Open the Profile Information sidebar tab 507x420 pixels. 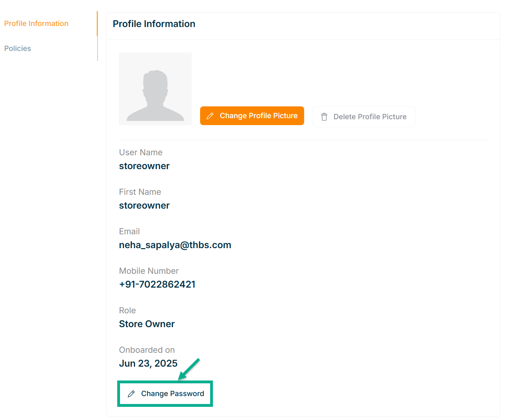(x=36, y=24)
